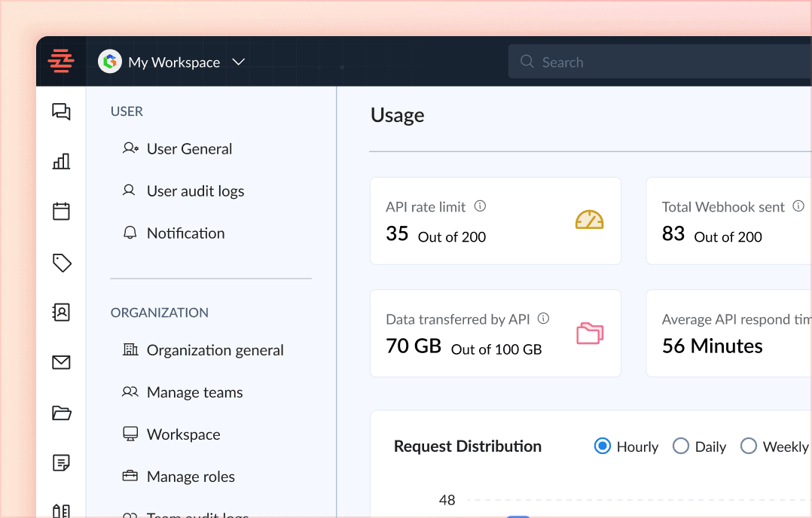Click the '83' webhook sent value
Viewport: 812px width, 518px height.
tap(673, 233)
